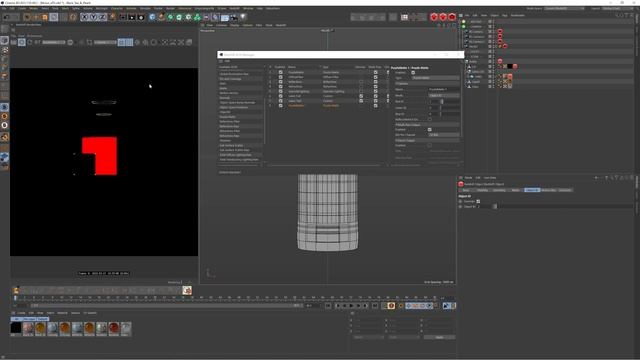Open the Tags menu in Object Manager

pos(504,16)
